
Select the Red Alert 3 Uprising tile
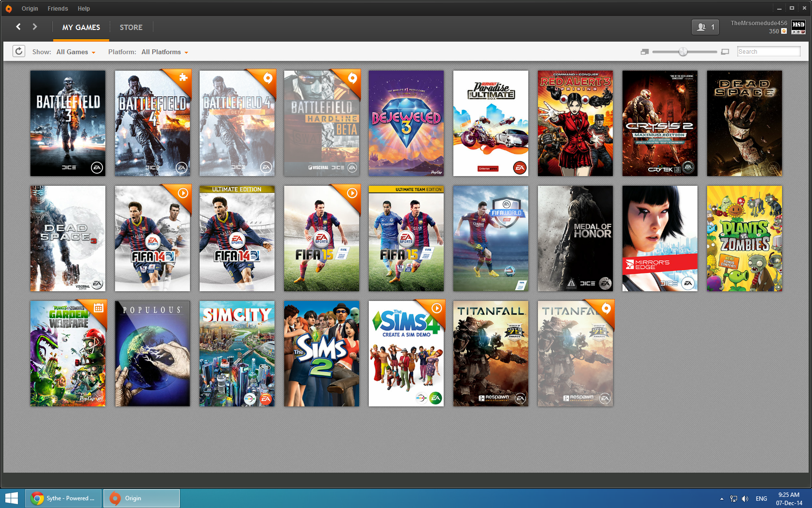click(x=575, y=123)
